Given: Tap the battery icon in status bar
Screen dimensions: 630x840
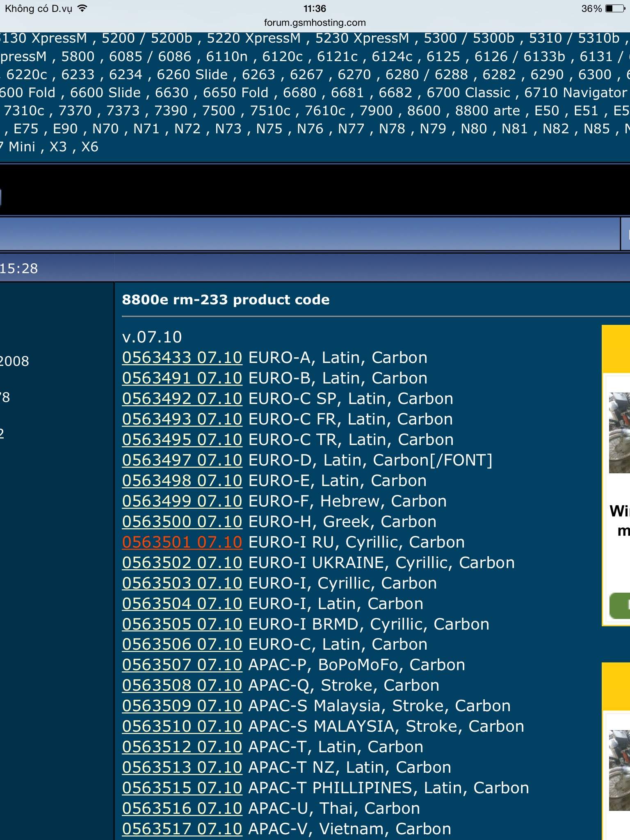Looking at the screenshot, I should (615, 9).
